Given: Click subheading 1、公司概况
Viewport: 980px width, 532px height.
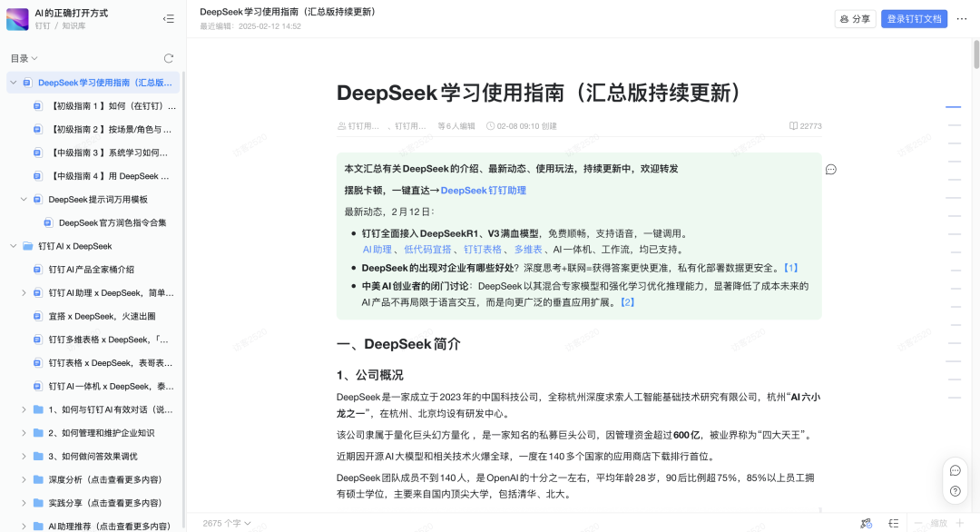Looking at the screenshot, I should 370,375.
